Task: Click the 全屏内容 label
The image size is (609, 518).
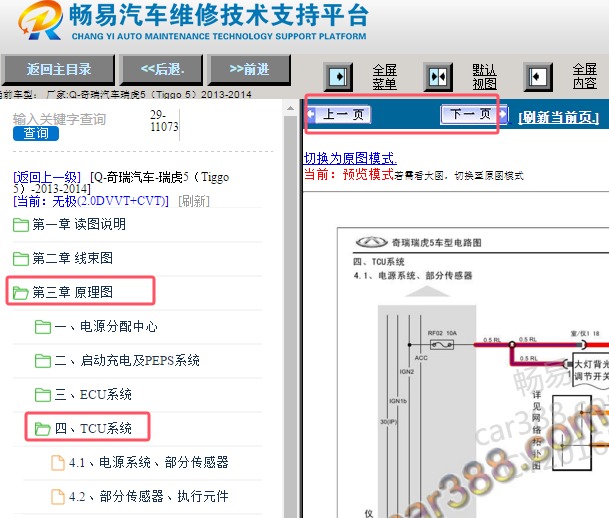Action: 585,76
